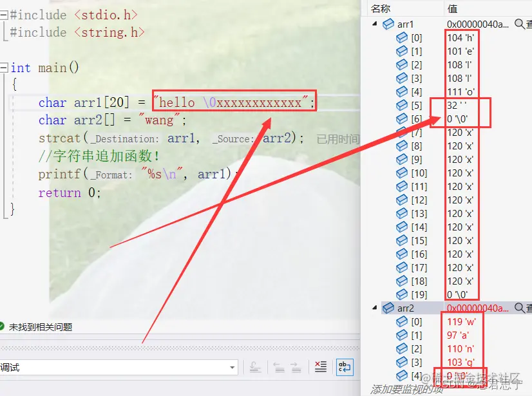
Task: Select arr1 index [18] row label
Action: tap(419, 281)
